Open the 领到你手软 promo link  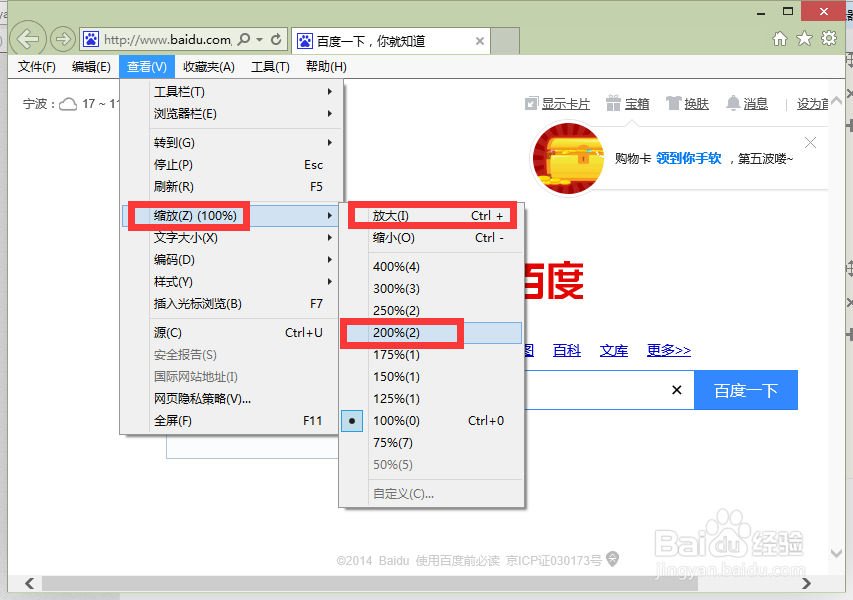click(689, 158)
